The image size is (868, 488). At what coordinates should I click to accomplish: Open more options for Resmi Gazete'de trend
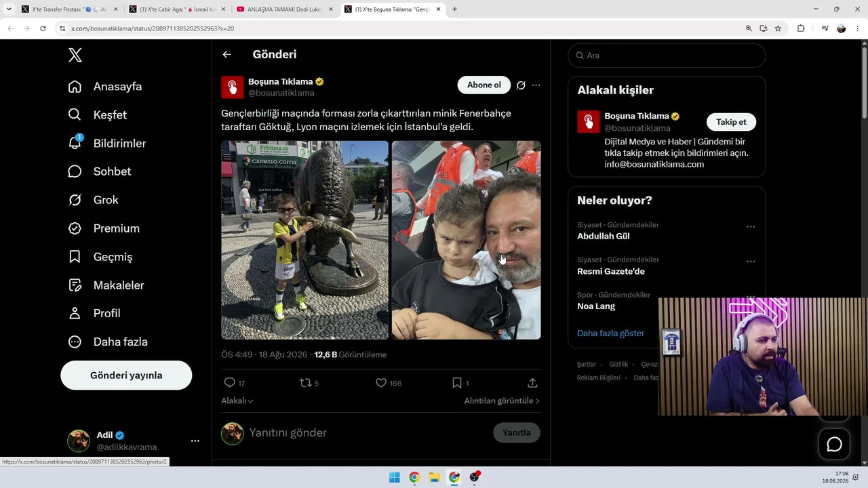tap(751, 262)
